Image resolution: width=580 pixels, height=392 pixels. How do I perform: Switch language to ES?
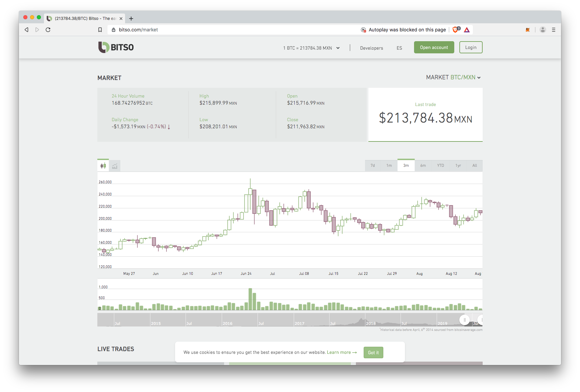pyautogui.click(x=399, y=48)
